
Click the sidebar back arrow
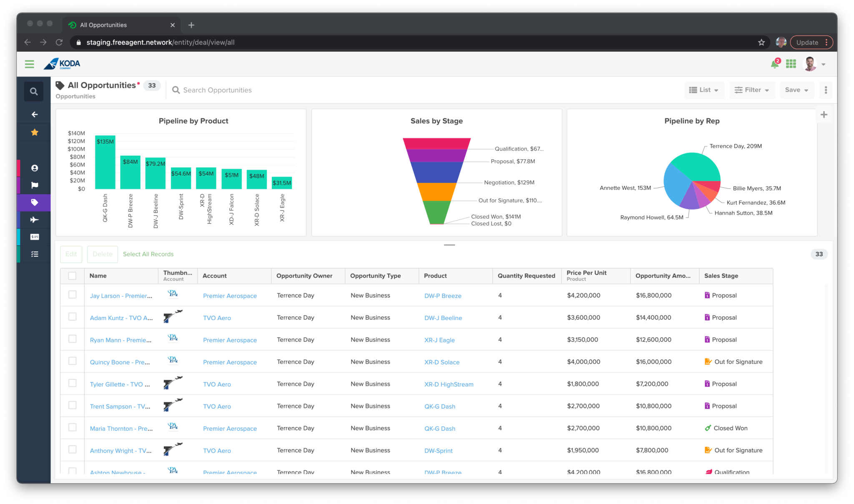(x=35, y=114)
